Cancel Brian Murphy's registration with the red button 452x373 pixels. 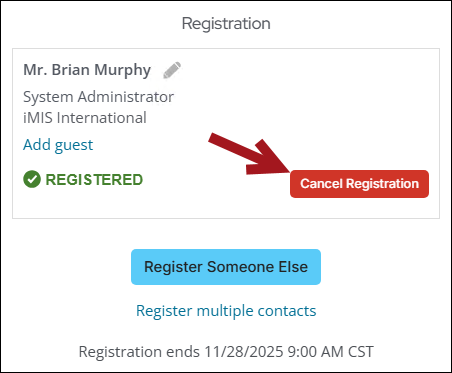[x=359, y=184]
